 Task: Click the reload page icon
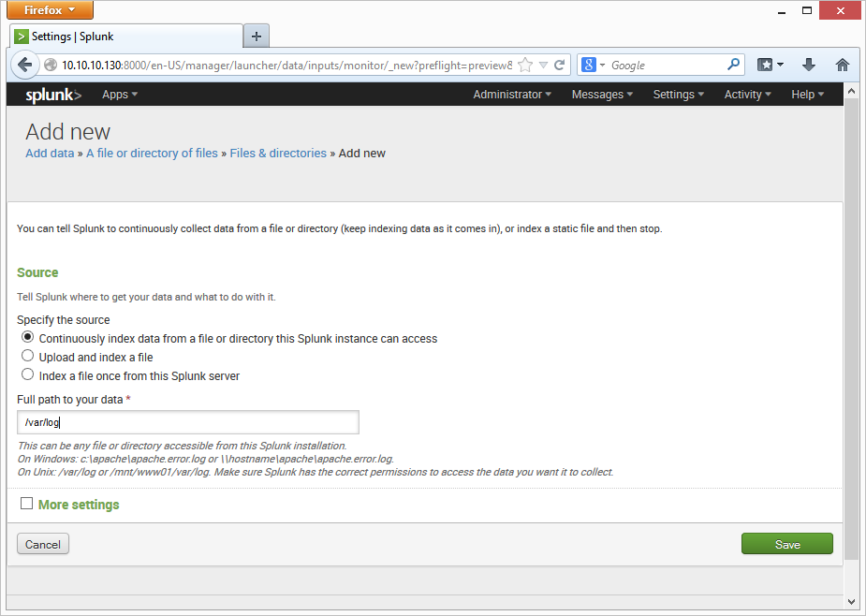(x=560, y=66)
